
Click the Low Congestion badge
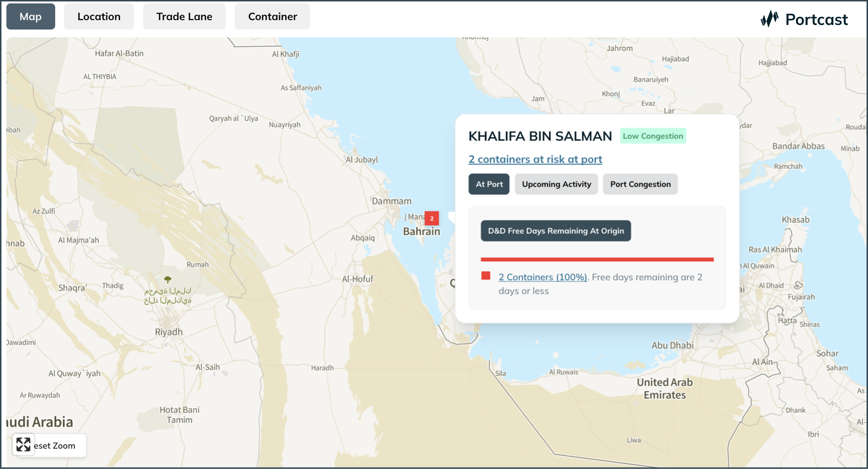click(x=652, y=136)
